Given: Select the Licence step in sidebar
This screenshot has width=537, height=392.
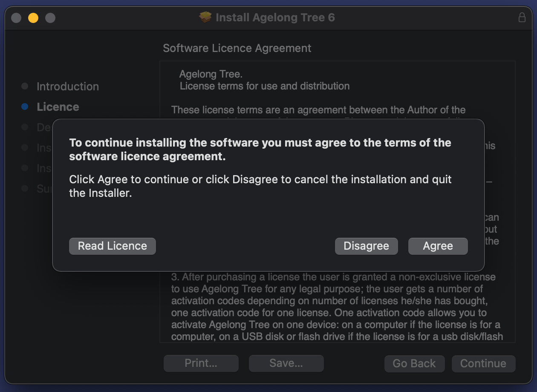Looking at the screenshot, I should (58, 107).
